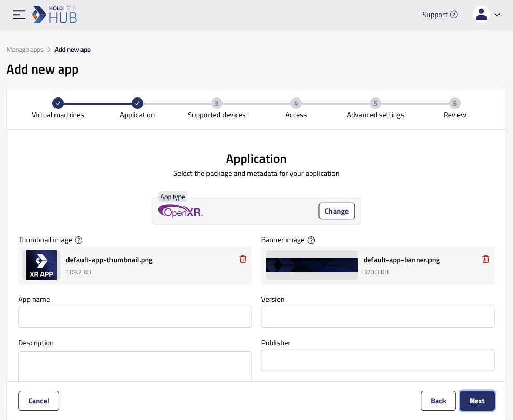This screenshot has height=420, width=513.
Task: Click the banner image preview
Action: pyautogui.click(x=312, y=265)
